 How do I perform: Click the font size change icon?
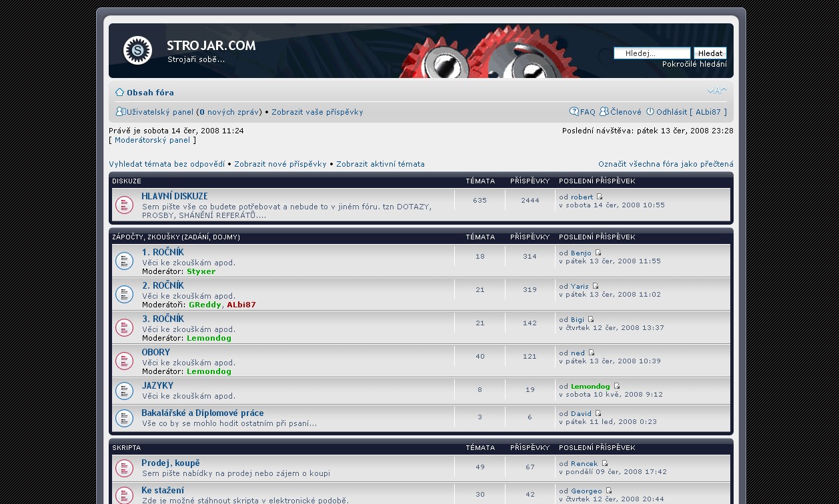coord(717,91)
